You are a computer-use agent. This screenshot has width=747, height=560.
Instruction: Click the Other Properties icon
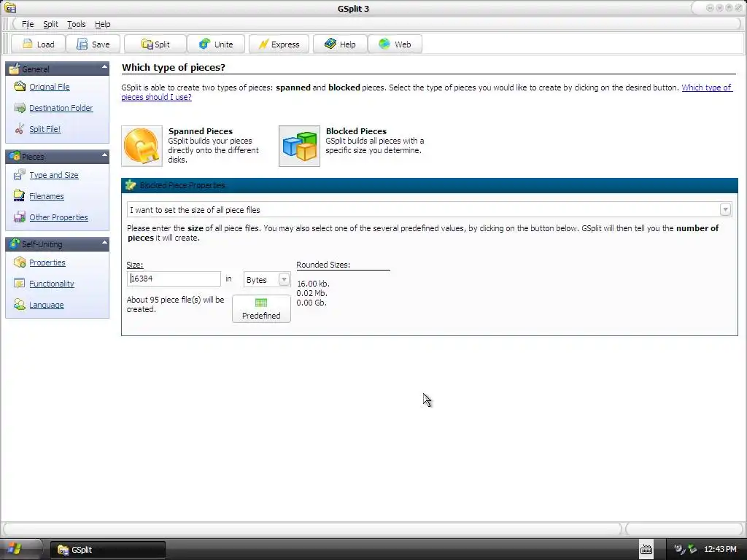tap(20, 217)
